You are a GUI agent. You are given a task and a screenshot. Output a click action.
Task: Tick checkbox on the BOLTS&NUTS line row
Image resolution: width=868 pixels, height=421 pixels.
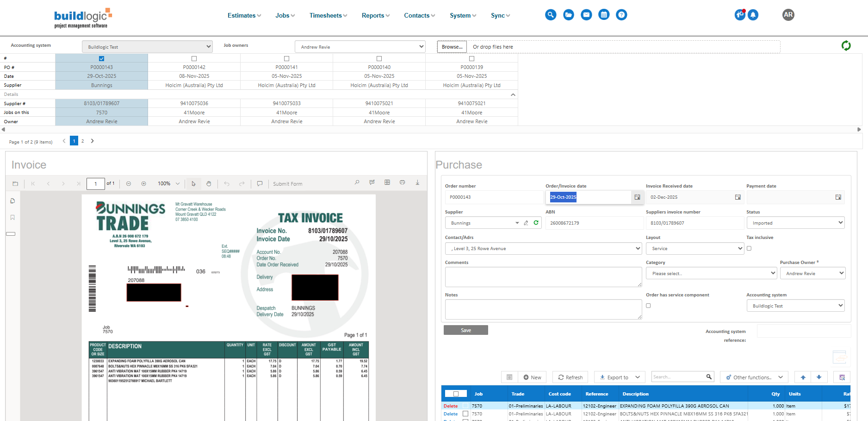(465, 414)
